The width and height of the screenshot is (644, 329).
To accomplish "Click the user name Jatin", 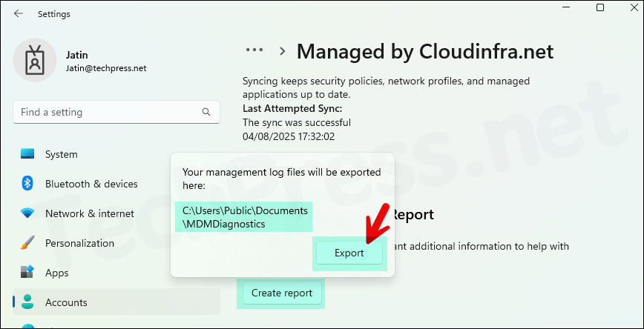I will [77, 55].
